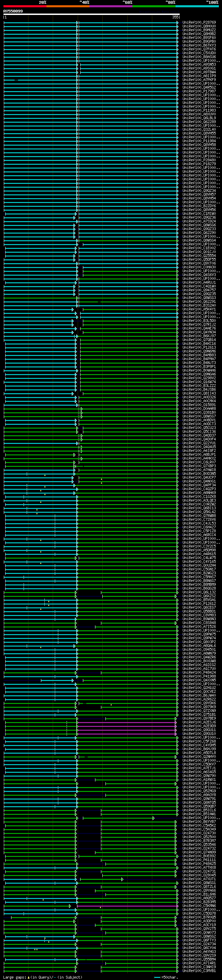This screenshot has height=980, width=222.
Task: Open hit UniRef100_B8ASU6
Action: coord(199,57)
